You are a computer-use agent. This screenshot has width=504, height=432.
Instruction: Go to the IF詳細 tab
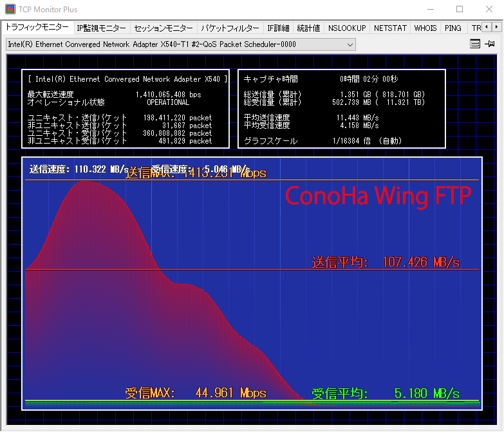(x=278, y=28)
